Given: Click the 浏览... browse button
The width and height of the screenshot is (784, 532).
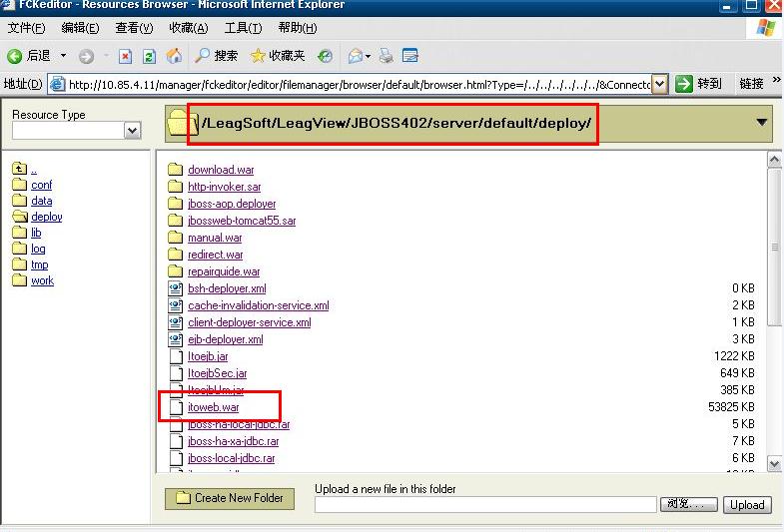Looking at the screenshot, I should coord(688,504).
